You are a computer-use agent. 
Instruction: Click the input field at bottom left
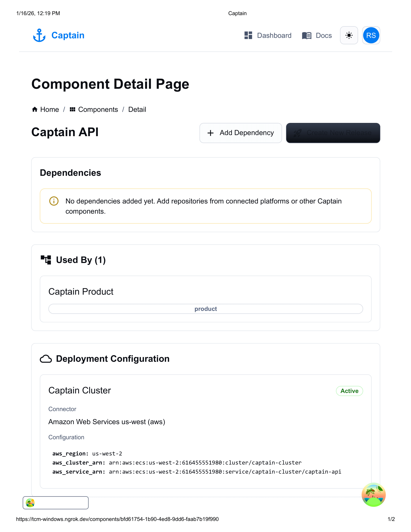pyautogui.click(x=56, y=503)
